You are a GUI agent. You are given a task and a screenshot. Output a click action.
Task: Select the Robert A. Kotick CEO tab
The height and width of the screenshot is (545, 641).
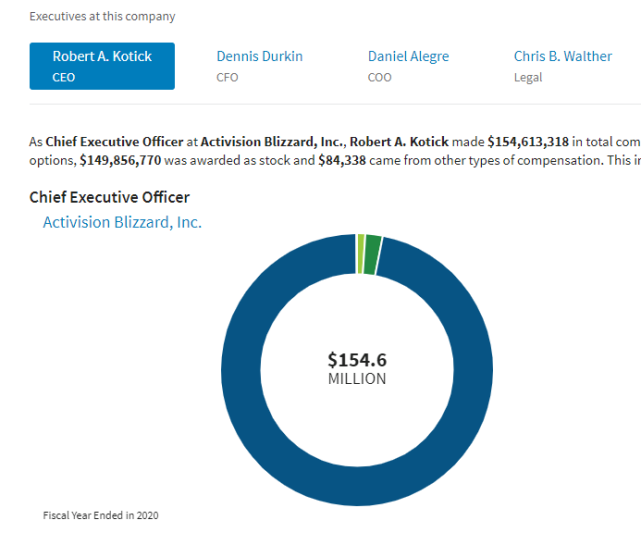coord(102,66)
